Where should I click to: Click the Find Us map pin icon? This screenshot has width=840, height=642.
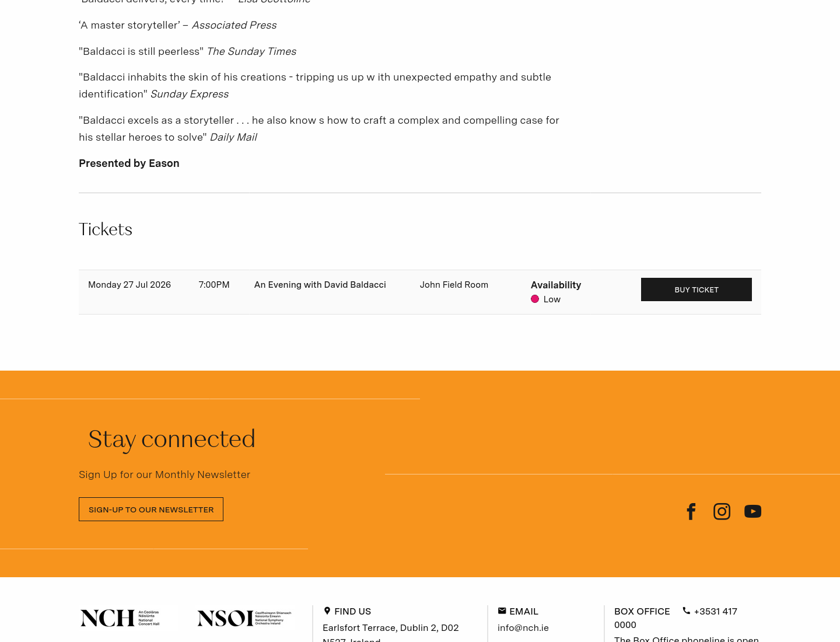coord(327,610)
